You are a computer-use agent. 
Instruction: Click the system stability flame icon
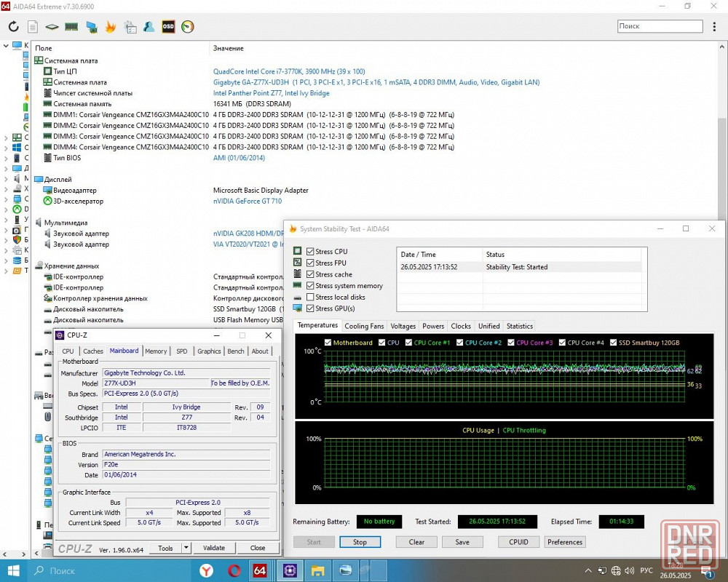click(x=111, y=27)
